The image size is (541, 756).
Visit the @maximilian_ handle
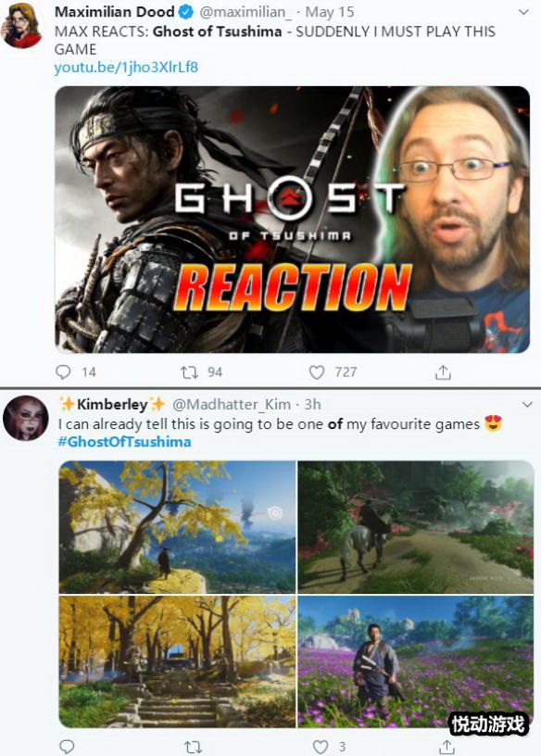pos(245,12)
